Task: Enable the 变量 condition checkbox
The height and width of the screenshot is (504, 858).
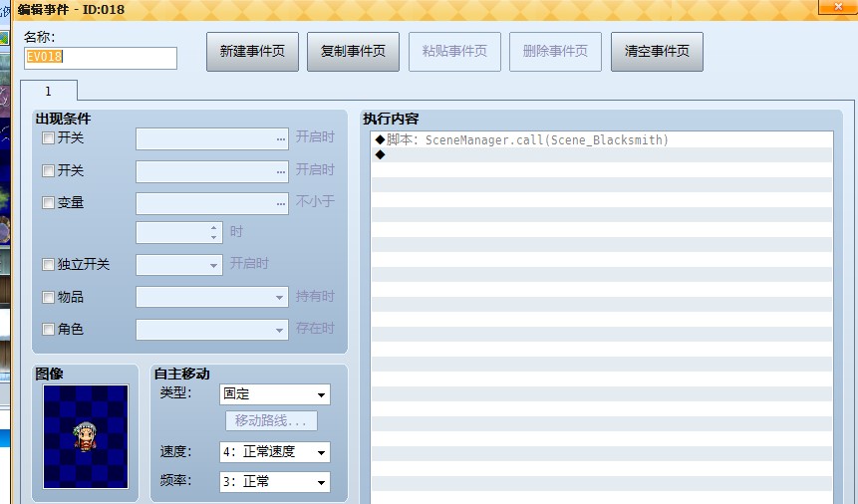Action: 48,202
